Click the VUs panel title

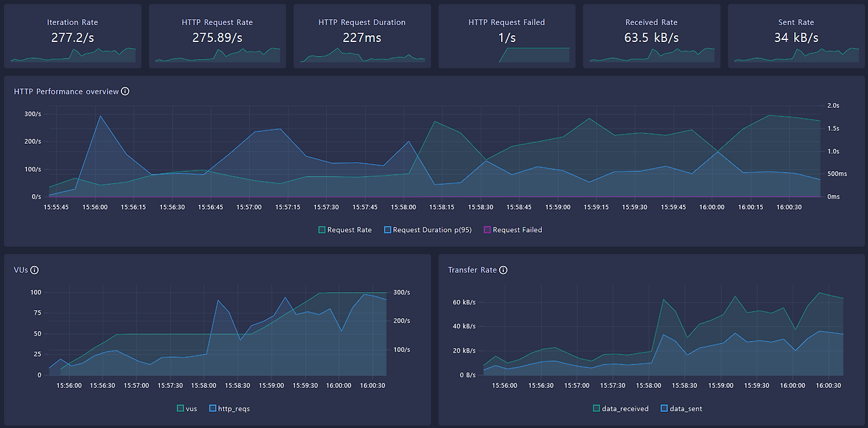click(21, 270)
